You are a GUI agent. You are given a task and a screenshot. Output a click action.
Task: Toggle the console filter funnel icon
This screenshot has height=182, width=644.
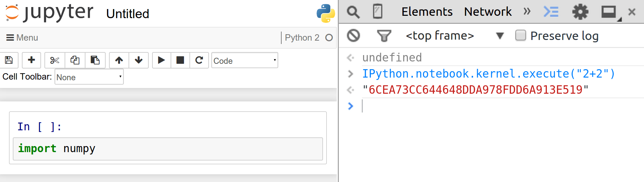(x=384, y=36)
